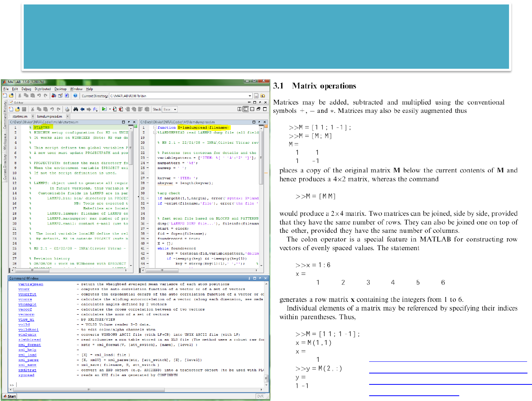Screen dimensions: 532x401
Task: Click the Open file folder icon in Editor
Action: [x=17, y=109]
